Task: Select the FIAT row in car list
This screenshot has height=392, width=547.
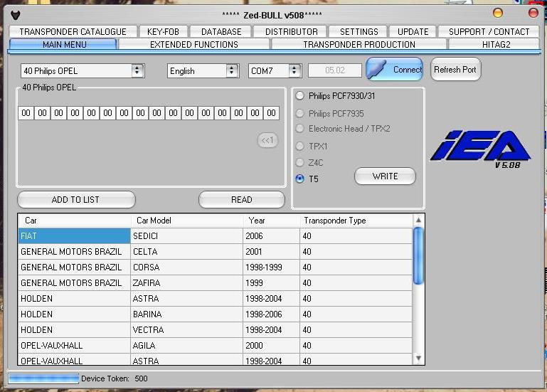Action: [x=215, y=236]
